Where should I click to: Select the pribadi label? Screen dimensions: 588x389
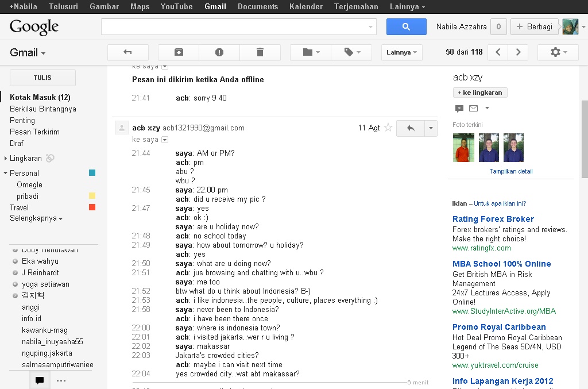click(28, 196)
